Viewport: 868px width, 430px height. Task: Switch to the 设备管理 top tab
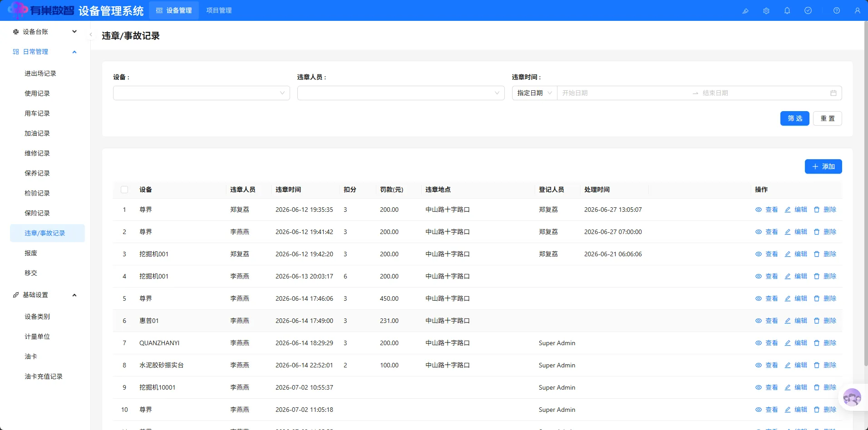pyautogui.click(x=174, y=10)
